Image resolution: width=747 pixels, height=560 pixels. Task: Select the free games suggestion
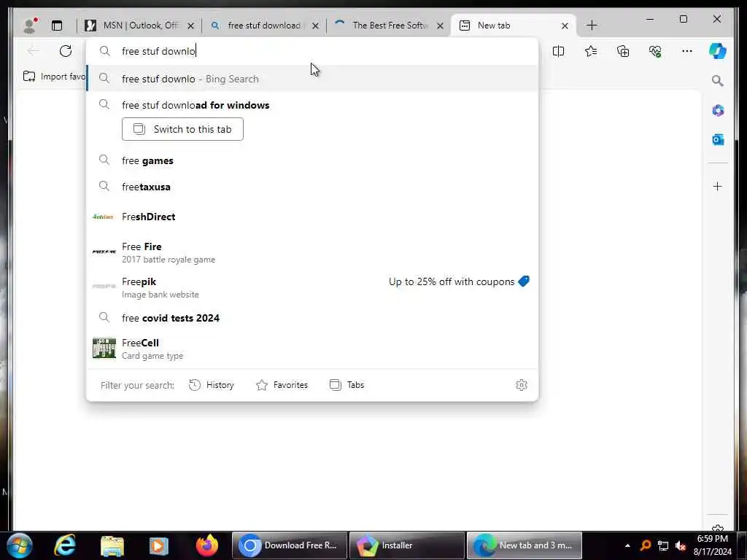tap(312, 160)
